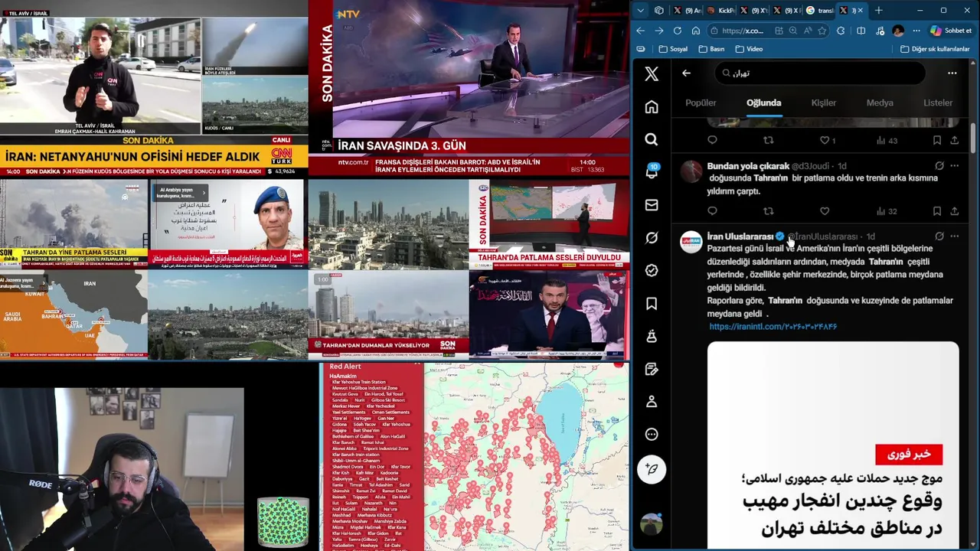Open Grok explain on İran Uluslararası post
Screen dimensions: 980x551
(x=939, y=236)
